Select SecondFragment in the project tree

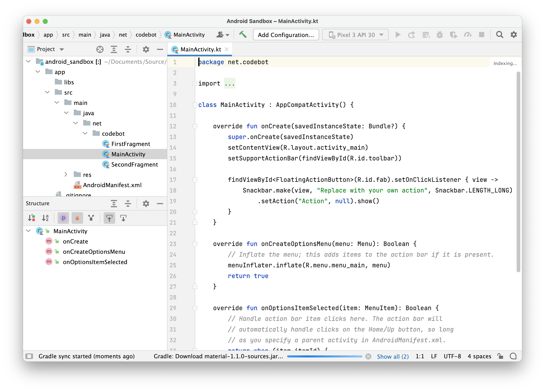(134, 165)
